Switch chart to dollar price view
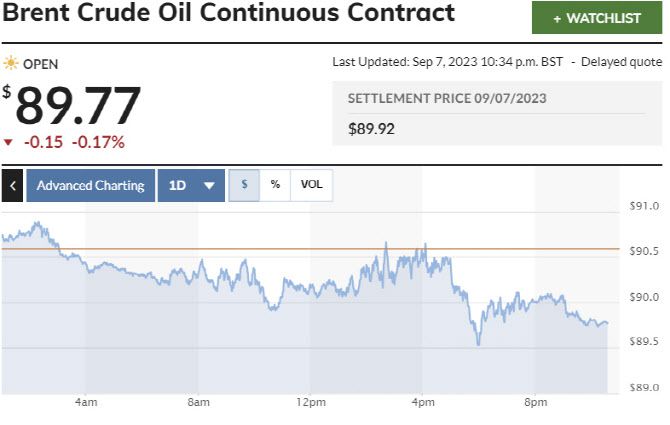 pos(244,185)
